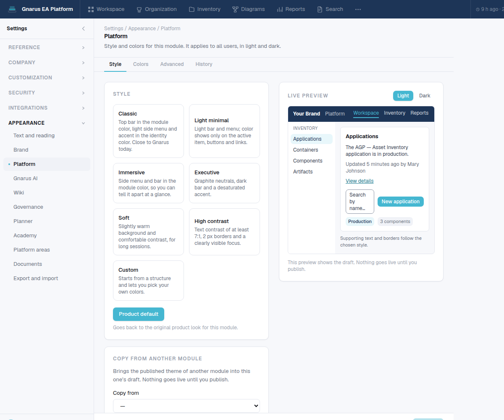Follow the View details link in preview
The image size is (504, 420).
360,181
